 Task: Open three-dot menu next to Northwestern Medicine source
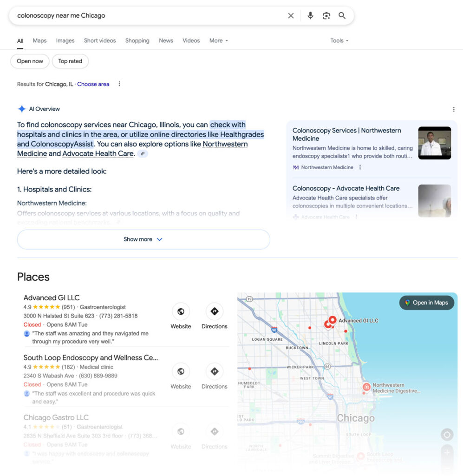[x=360, y=167]
